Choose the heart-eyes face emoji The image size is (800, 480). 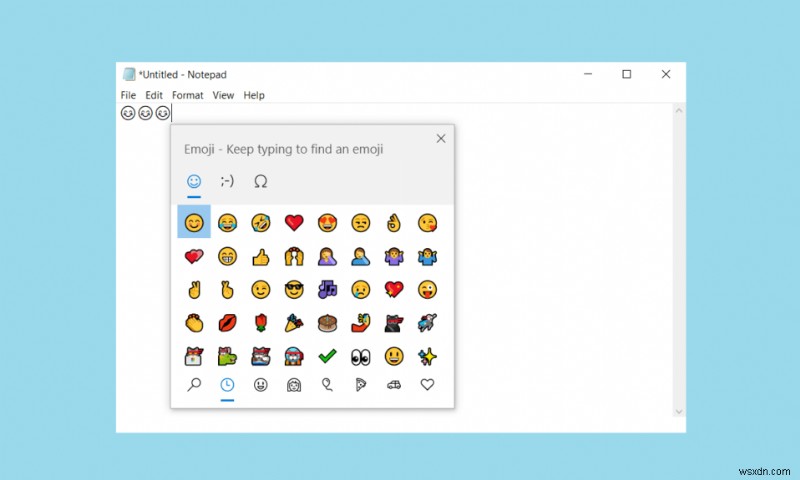point(327,222)
